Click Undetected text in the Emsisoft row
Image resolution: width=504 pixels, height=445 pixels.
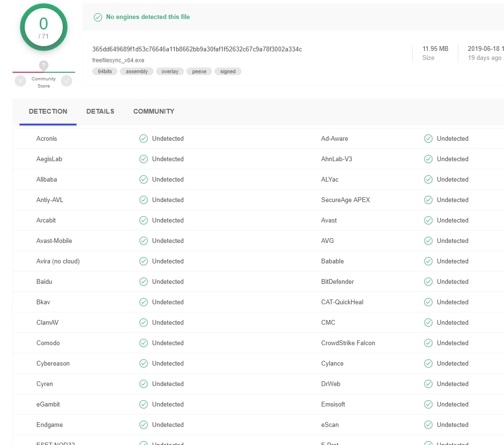pyautogui.click(x=453, y=405)
